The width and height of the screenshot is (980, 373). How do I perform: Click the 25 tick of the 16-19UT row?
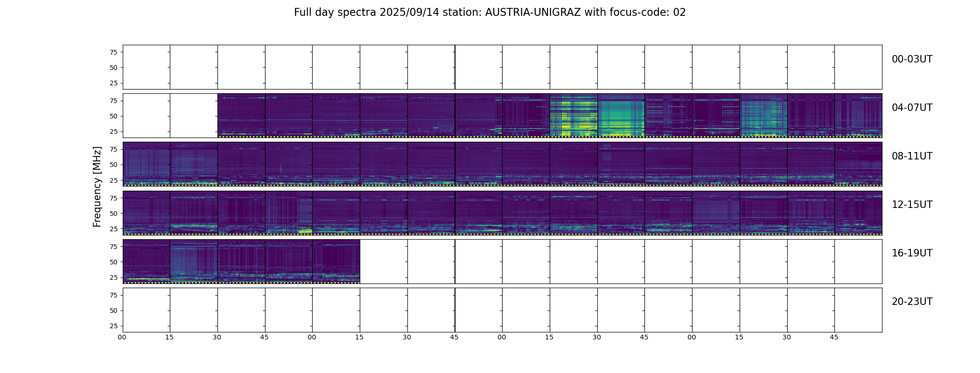(x=113, y=277)
